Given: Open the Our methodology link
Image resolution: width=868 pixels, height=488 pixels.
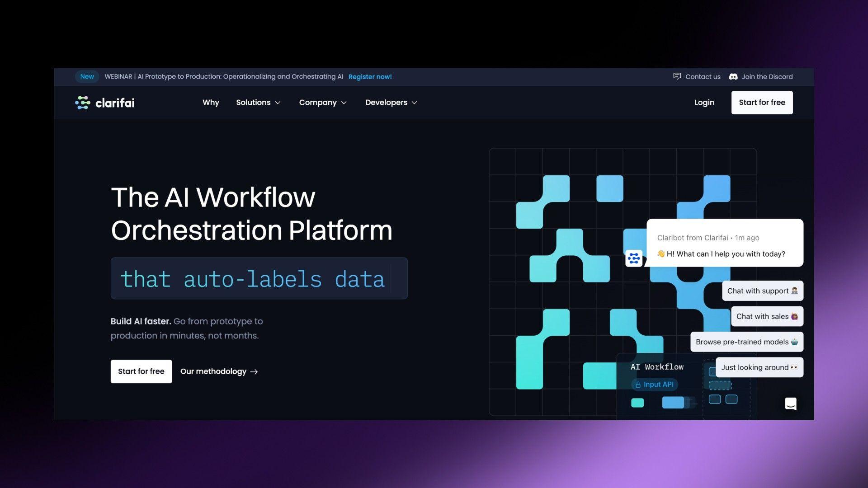Looking at the screenshot, I should point(219,371).
